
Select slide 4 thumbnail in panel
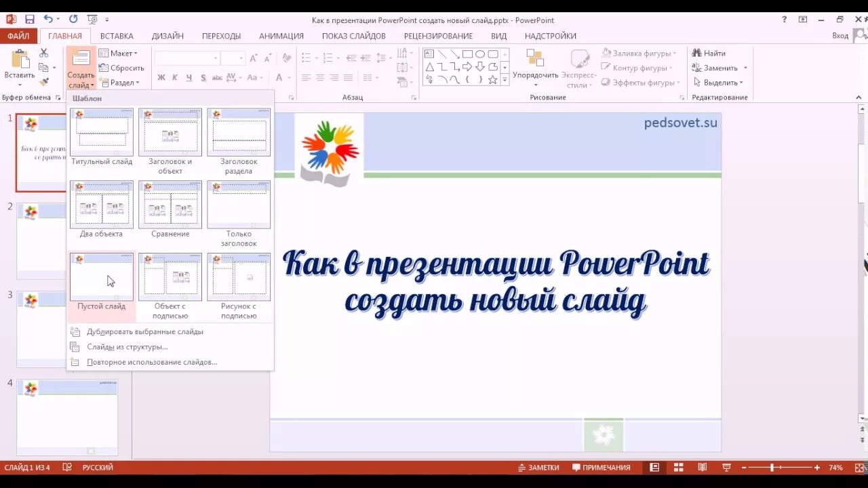coord(67,417)
